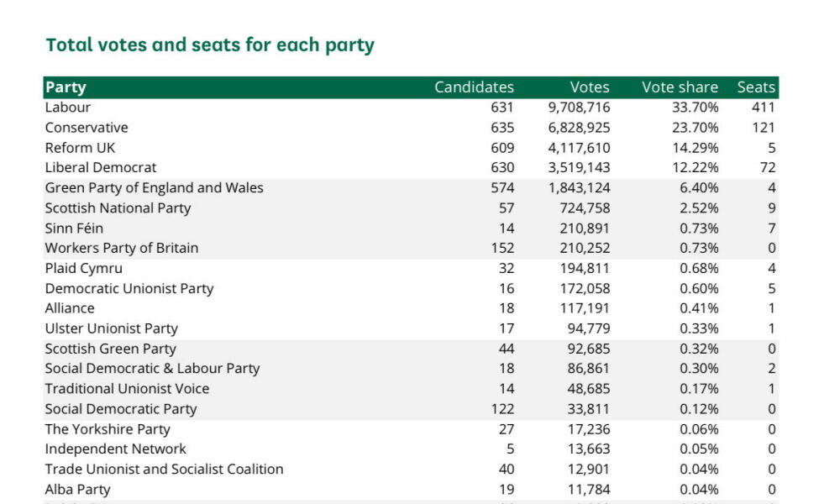
Task: Click the Democratic Unionist Party name
Action: 129,289
